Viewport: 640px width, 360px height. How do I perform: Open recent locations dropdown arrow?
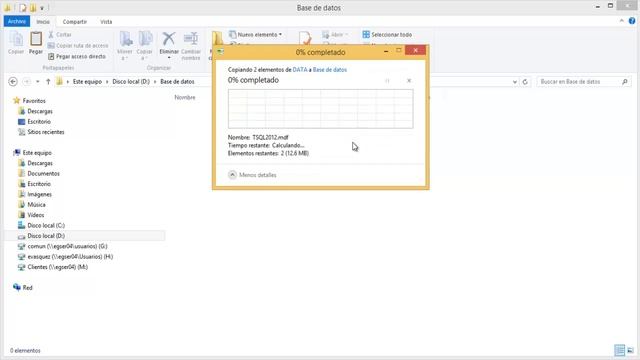click(x=38, y=82)
